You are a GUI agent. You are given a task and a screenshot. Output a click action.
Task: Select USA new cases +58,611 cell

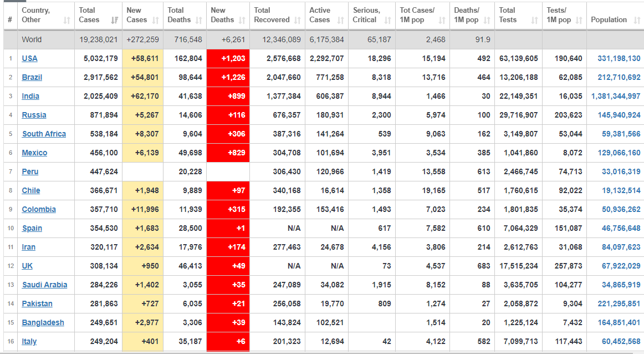coord(142,58)
